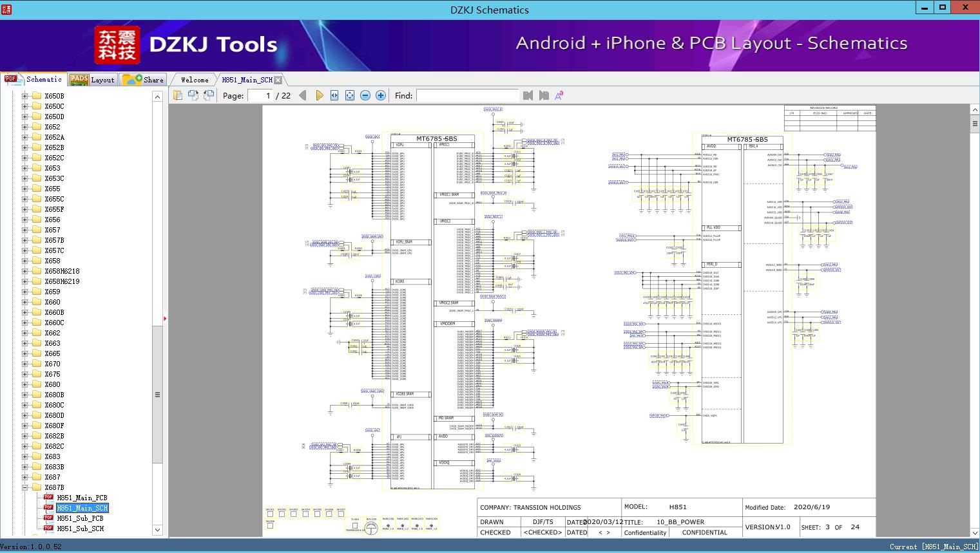This screenshot has width=980, height=553.
Task: Fit page to width icon
Action: [x=334, y=95]
